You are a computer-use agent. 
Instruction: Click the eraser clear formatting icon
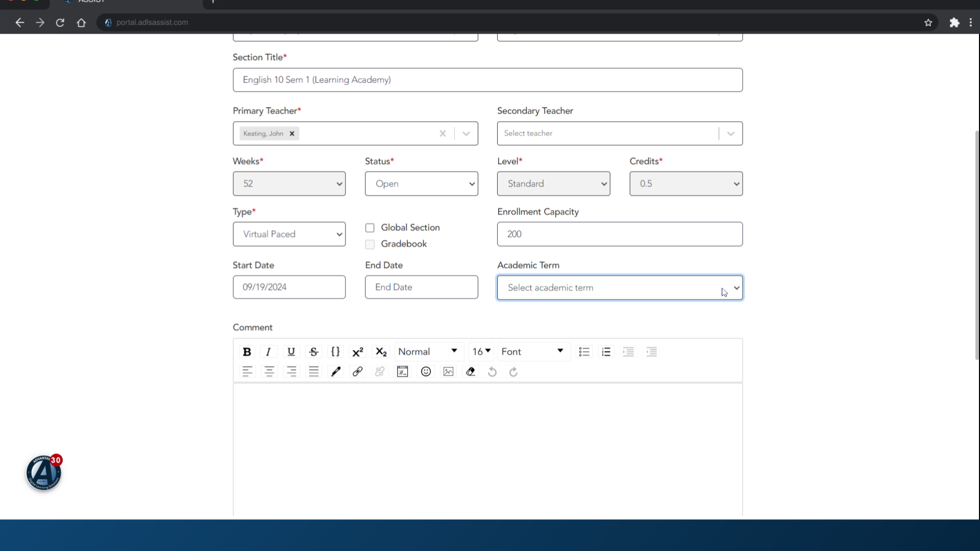point(471,371)
